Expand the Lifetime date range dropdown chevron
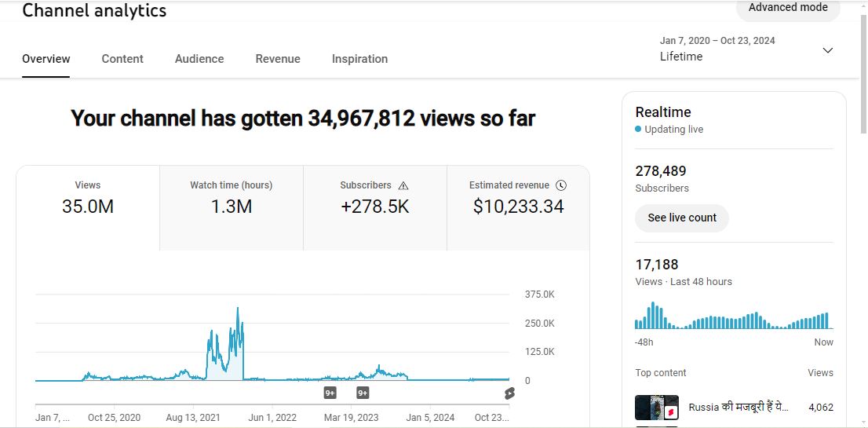The height and width of the screenshot is (428, 868). 827,50
